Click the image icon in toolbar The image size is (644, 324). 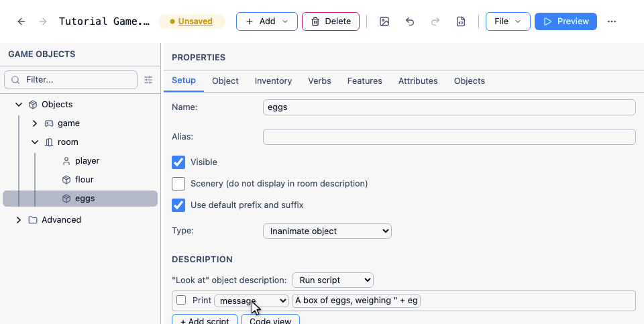(384, 21)
